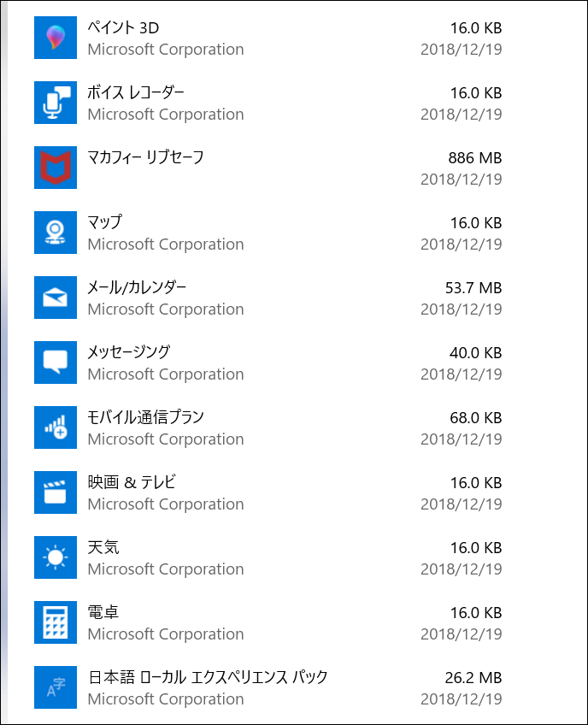Click the Movies & TV clapperboard icon

point(56,492)
